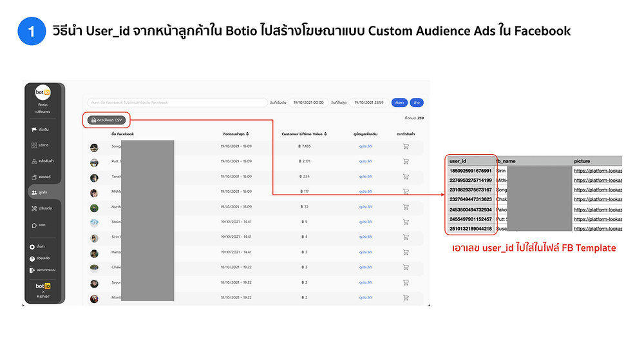Image resolution: width=644 pixels, height=363 pixels.
Task: Click the ฿ 117 lifetime value cell
Action: 304,191
